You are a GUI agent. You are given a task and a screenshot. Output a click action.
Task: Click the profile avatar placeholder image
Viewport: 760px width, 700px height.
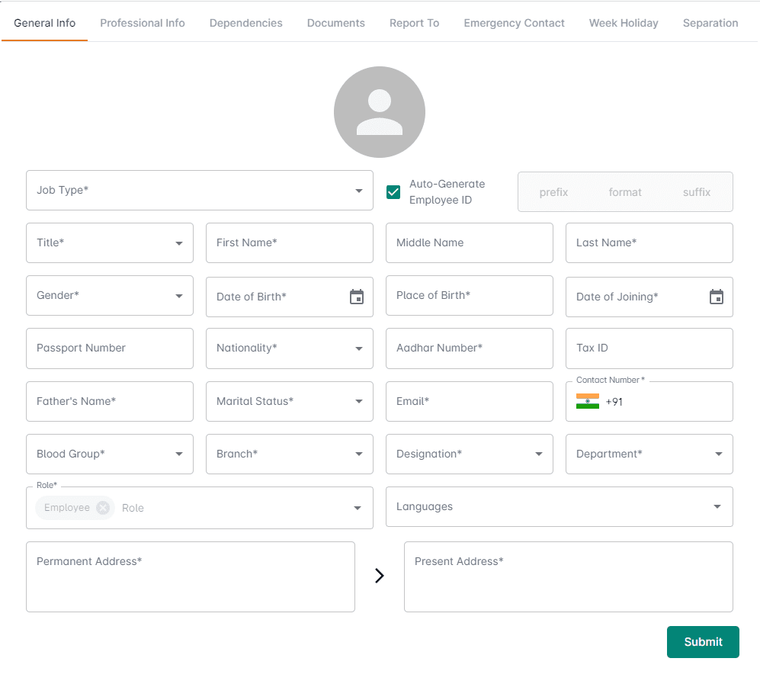tap(379, 112)
